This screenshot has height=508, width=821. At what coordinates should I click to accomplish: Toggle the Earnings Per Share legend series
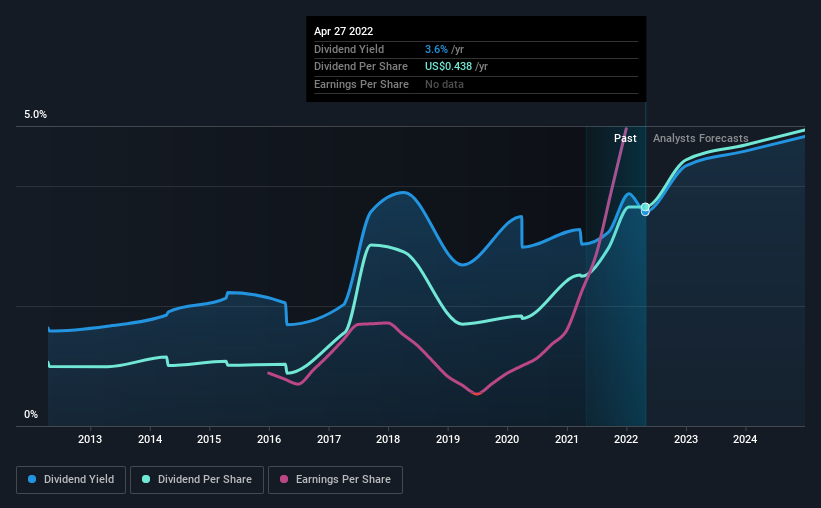pyautogui.click(x=335, y=480)
